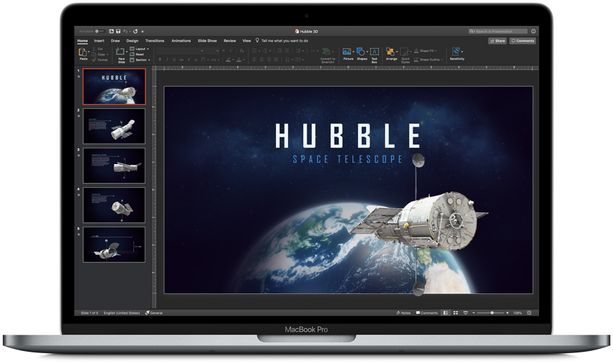Image resolution: width=613 pixels, height=364 pixels.
Task: Toggle the AutoSave switch
Action: point(99,31)
